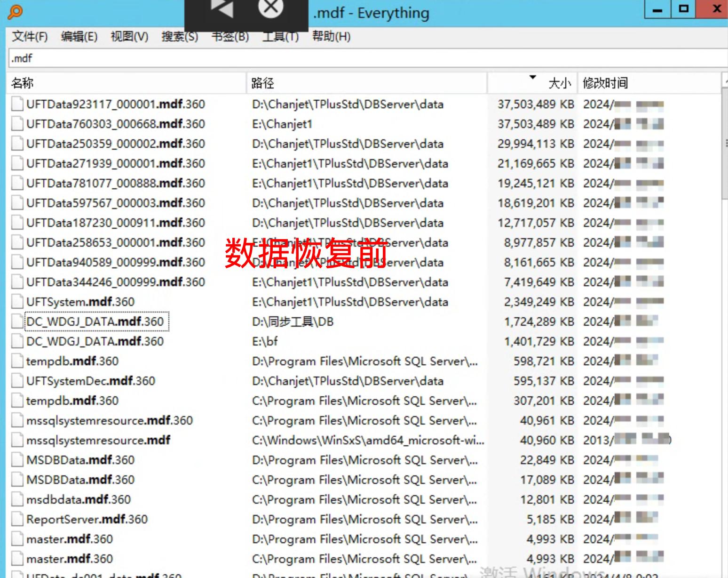Click the document icon beside master.mdf.360

pyautogui.click(x=16, y=539)
